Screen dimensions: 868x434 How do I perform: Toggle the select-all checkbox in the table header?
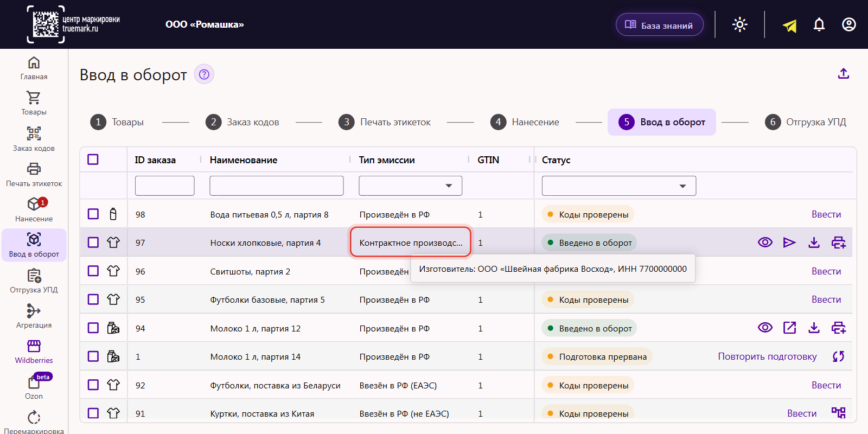[93, 159]
